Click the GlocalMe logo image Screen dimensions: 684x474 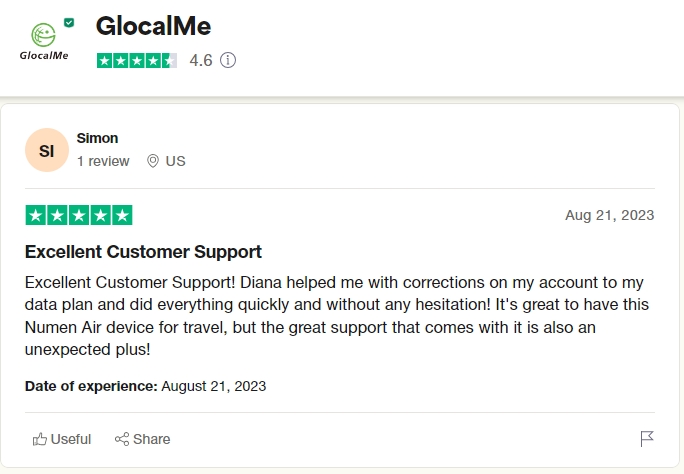pos(43,42)
